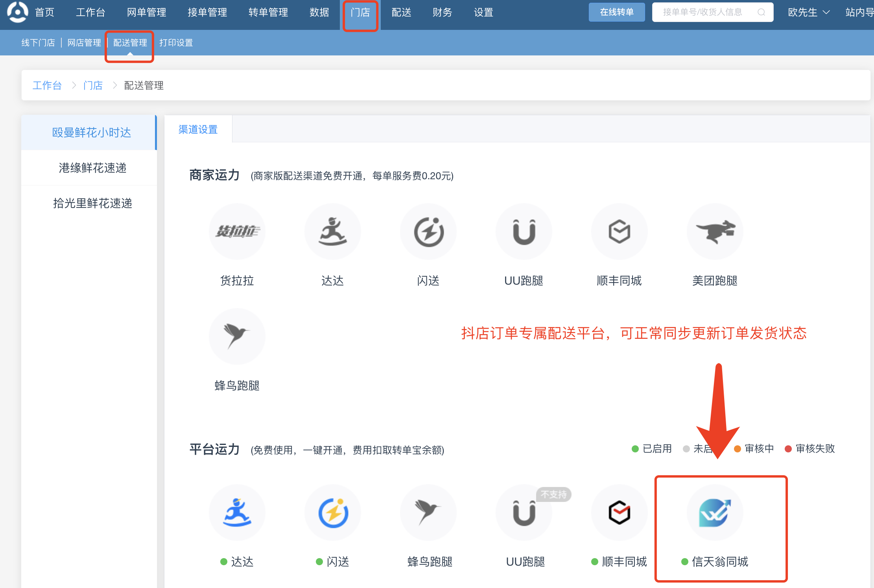Viewport: 874px width, 588px height.
Task: Select the 顺丰同城 merchant delivery icon
Action: tap(620, 232)
